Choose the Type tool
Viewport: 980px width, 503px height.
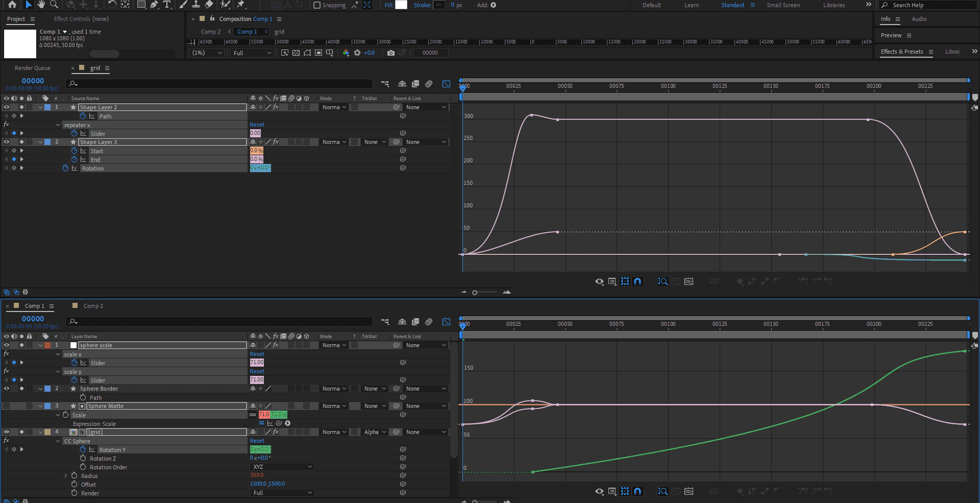tap(167, 5)
